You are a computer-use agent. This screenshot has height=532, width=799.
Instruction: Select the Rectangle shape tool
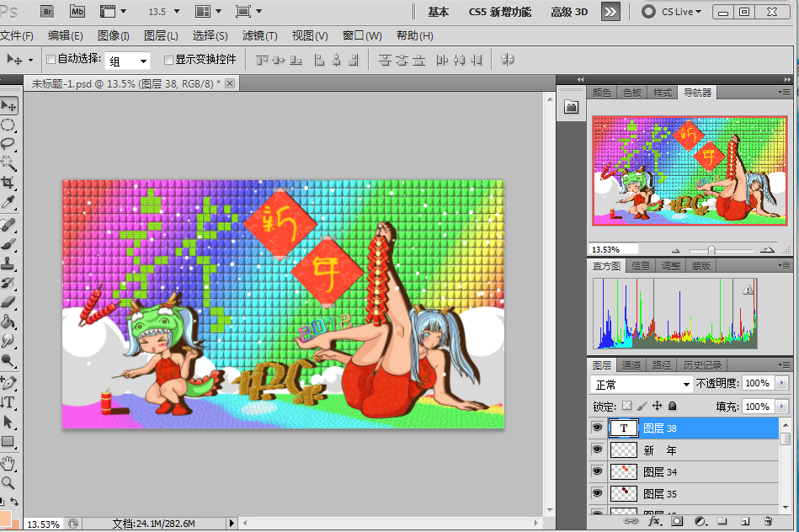(x=8, y=441)
